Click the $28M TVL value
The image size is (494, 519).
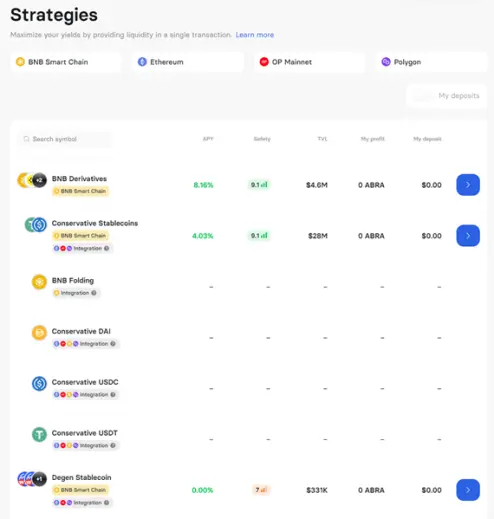click(x=318, y=236)
